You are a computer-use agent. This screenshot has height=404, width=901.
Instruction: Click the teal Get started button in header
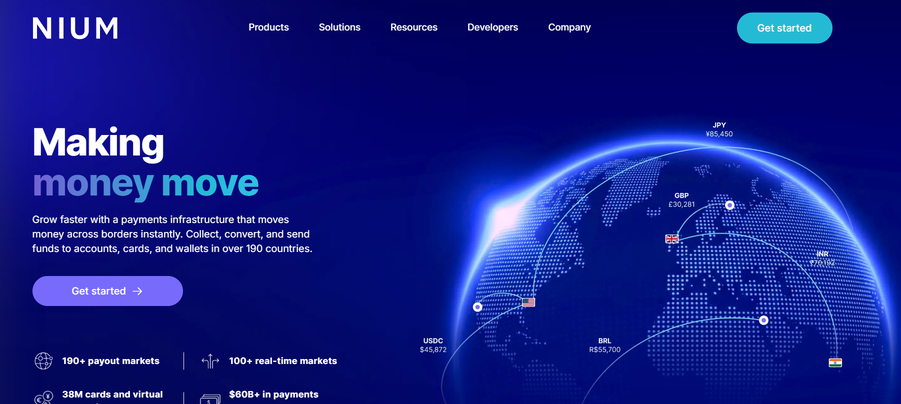784,28
